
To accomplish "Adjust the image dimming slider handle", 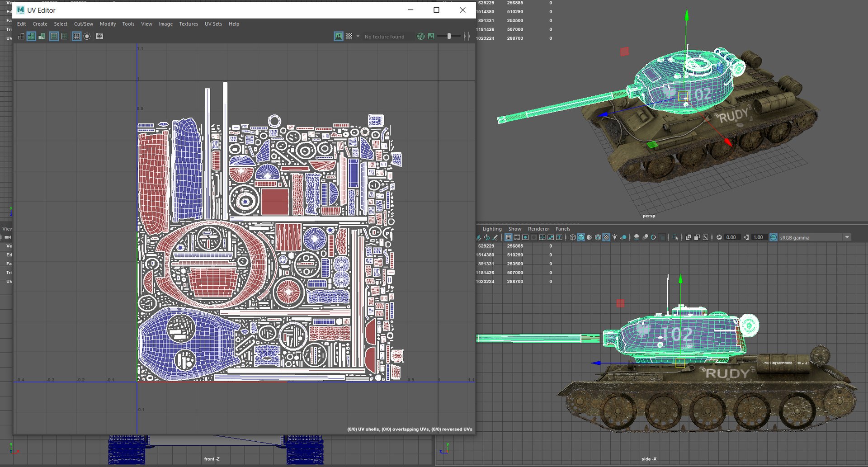I will pyautogui.click(x=449, y=36).
